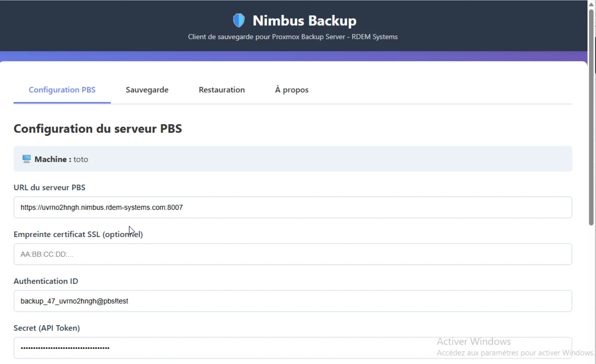The image size is (596, 364).
Task: Click the shield icon in the page header
Action: point(238,20)
